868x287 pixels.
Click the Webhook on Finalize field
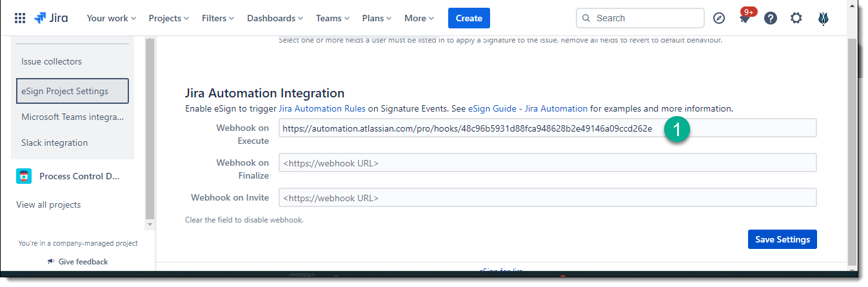(x=547, y=163)
